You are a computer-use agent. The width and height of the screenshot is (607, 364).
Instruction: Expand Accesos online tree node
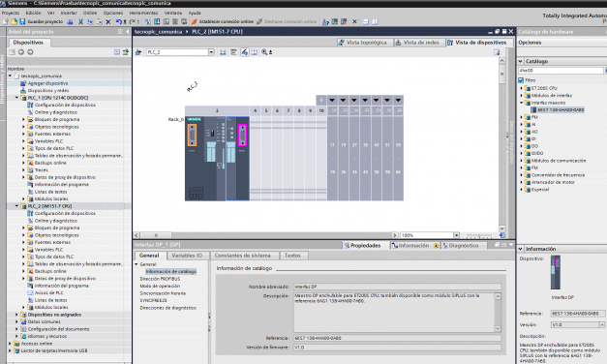pyautogui.click(x=10, y=344)
